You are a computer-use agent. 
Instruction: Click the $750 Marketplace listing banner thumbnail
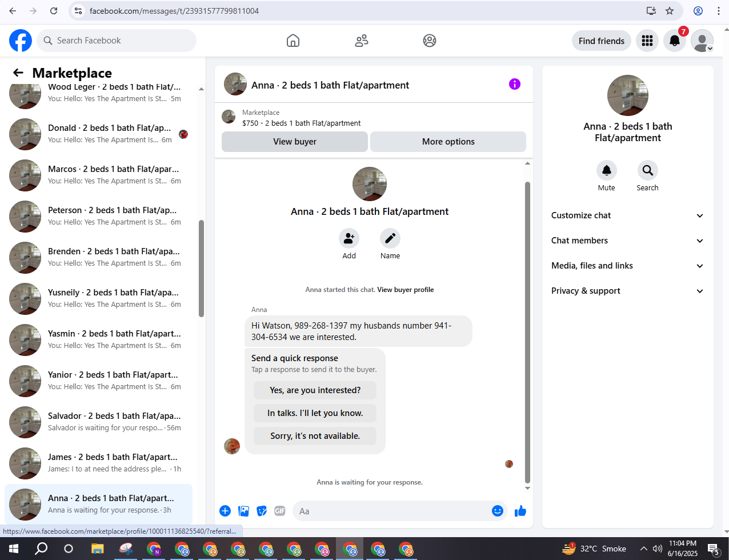click(229, 117)
